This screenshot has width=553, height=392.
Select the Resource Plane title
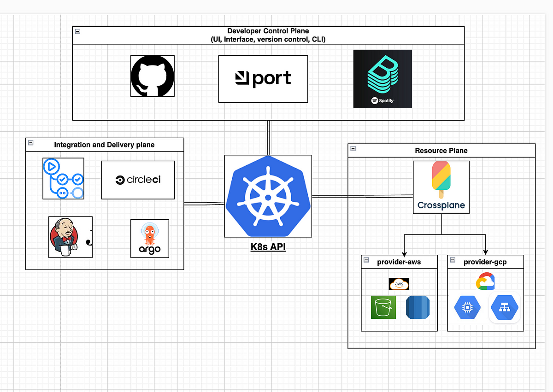pyautogui.click(x=441, y=151)
